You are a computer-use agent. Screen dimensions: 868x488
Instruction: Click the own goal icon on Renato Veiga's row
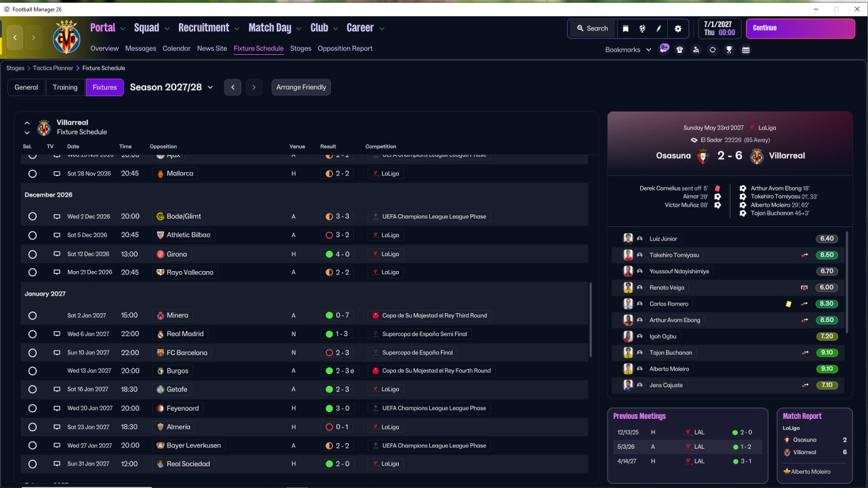[805, 287]
